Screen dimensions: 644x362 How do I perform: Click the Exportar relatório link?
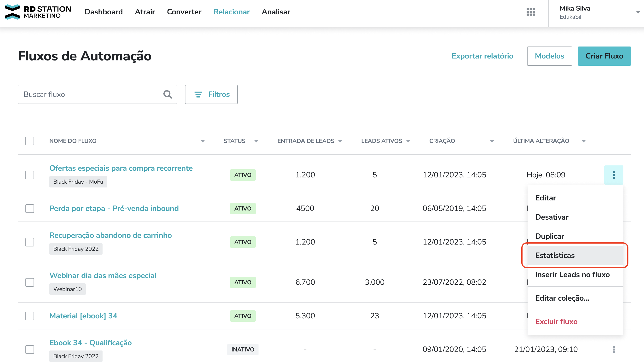pyautogui.click(x=482, y=56)
